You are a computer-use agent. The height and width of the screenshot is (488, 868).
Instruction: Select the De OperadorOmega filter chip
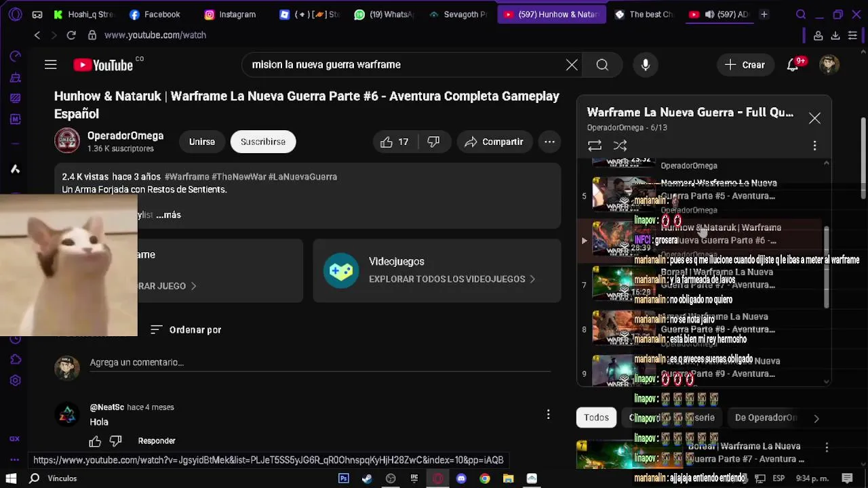pos(766,418)
